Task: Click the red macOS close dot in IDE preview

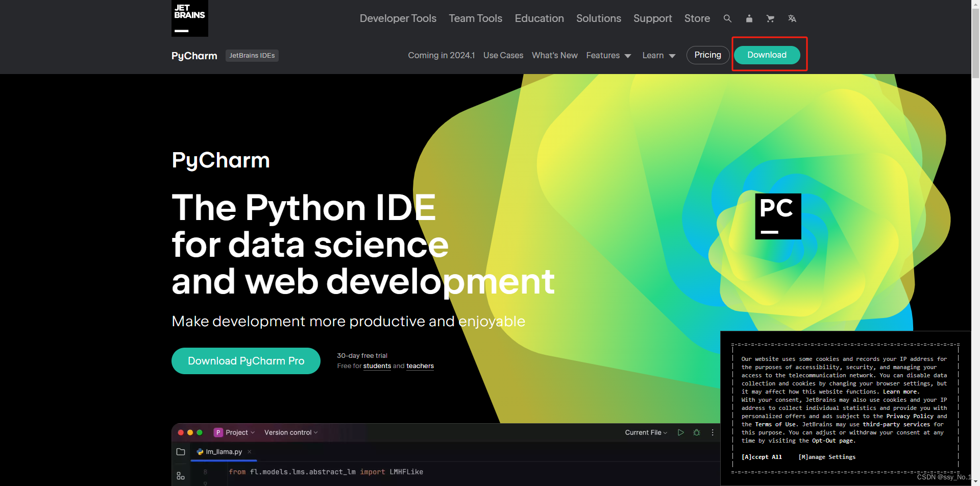Action: click(181, 432)
